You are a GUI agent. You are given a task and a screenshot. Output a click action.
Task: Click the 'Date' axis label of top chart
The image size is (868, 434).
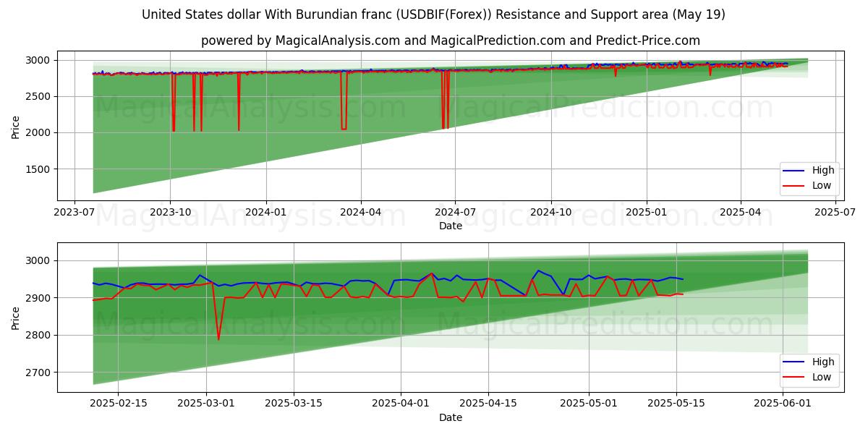pyautogui.click(x=451, y=226)
